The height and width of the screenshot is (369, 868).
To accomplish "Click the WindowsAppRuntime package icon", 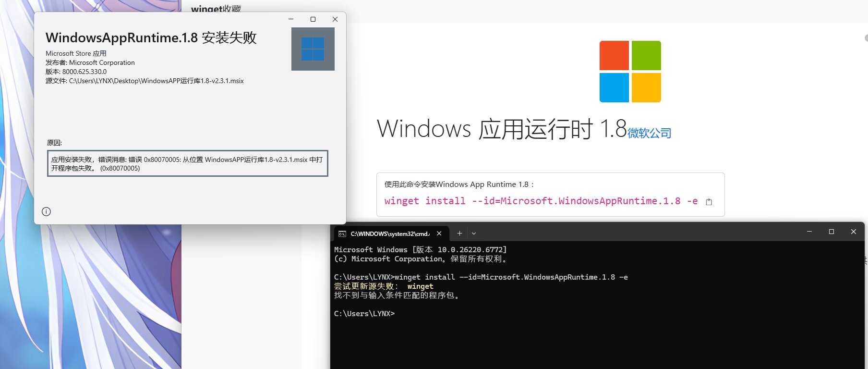I will pyautogui.click(x=313, y=49).
